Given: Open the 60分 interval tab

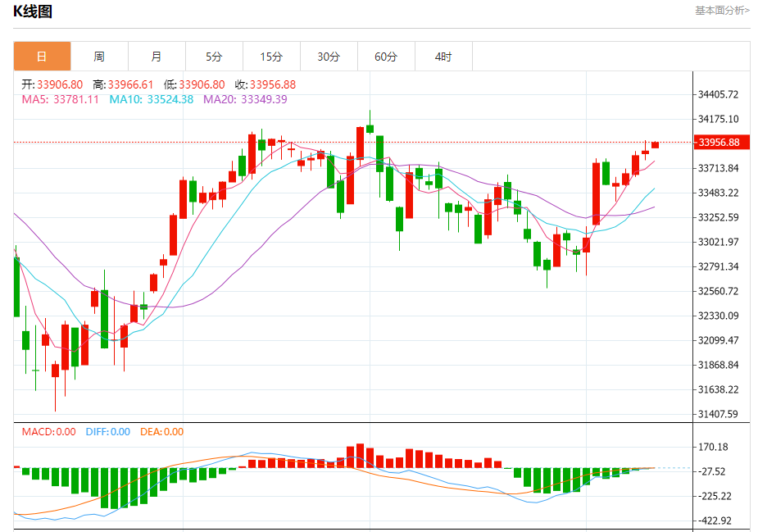Looking at the screenshot, I should point(386,57).
